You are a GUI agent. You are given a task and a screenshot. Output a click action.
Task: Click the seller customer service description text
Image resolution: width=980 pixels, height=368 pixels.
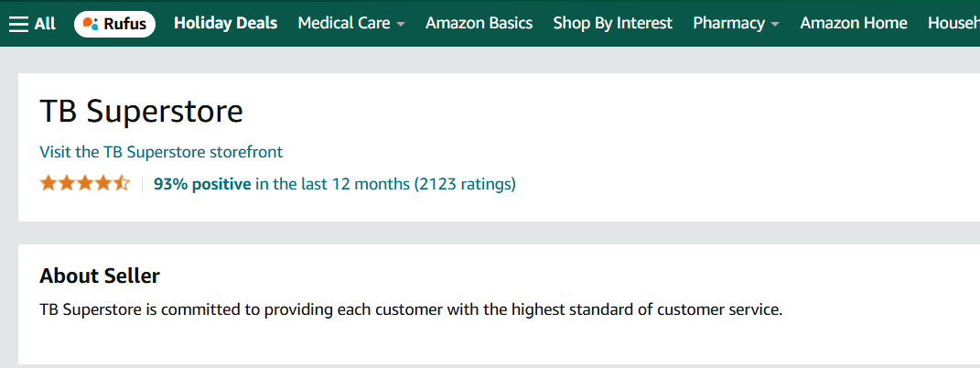pos(411,309)
